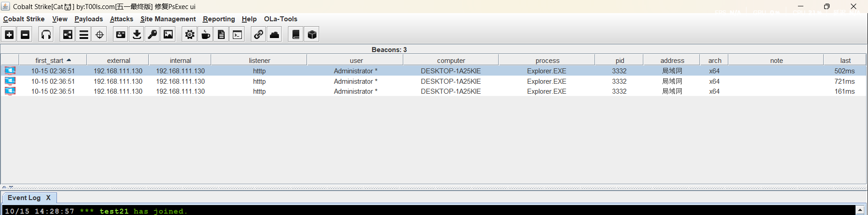Image resolution: width=868 pixels, height=215 pixels.
Task: Open the credentials card icon
Action: 121,34
